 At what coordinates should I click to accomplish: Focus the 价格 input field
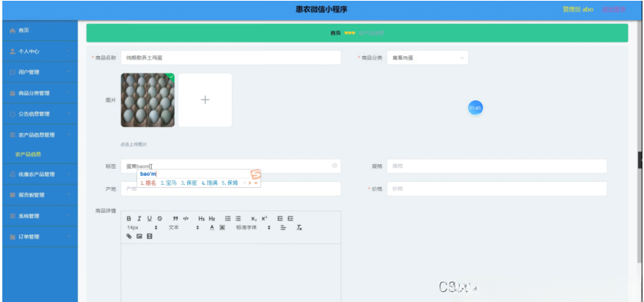pyautogui.click(x=497, y=189)
